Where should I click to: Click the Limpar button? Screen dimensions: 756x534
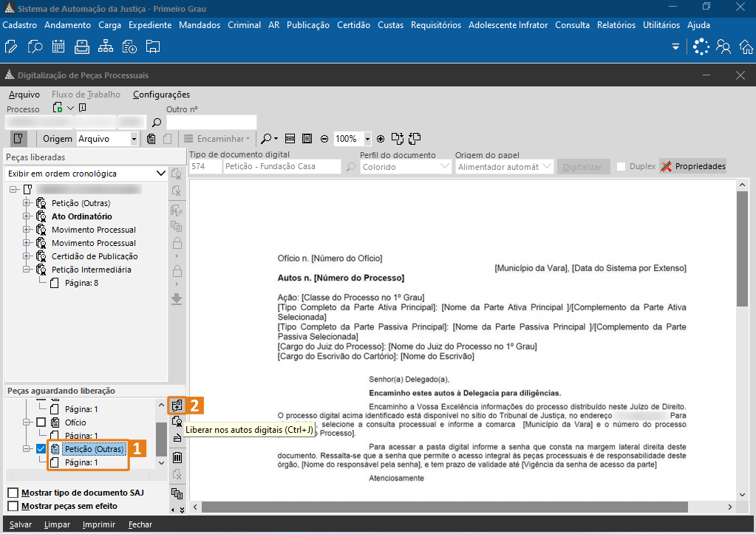[x=57, y=524]
